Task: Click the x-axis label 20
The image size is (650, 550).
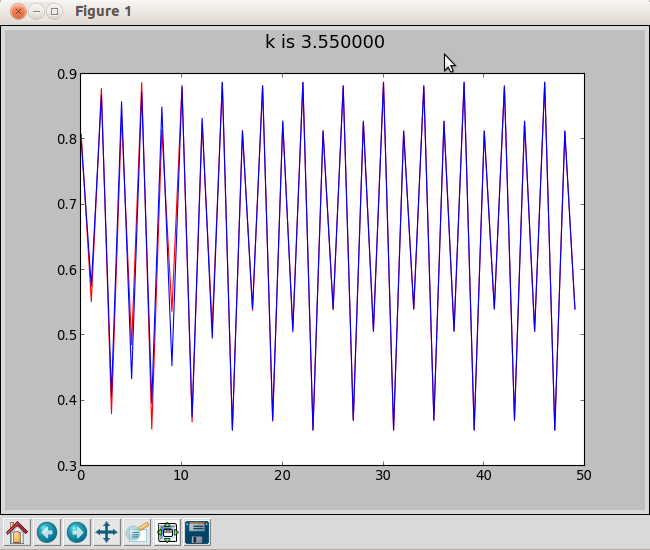Action: (282, 475)
